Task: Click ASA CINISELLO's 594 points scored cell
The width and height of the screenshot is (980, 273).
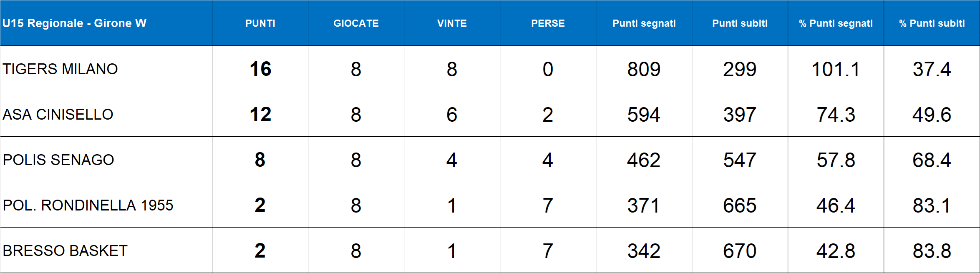Action: (644, 114)
